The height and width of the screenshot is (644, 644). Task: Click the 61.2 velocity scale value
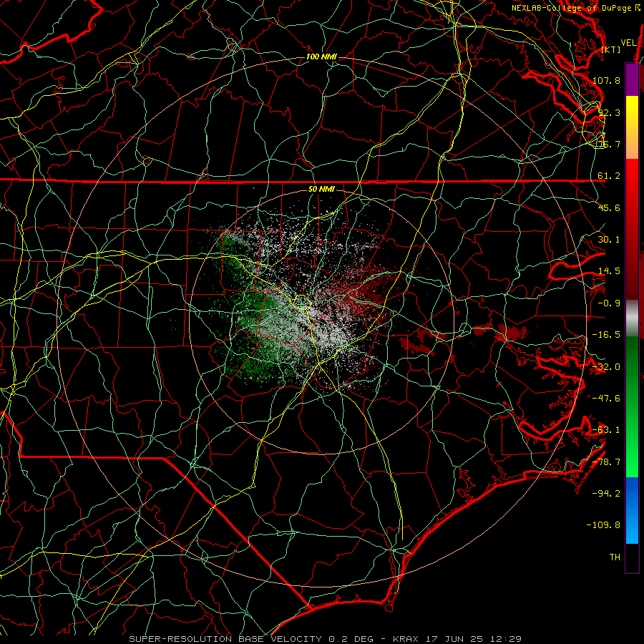609,176
